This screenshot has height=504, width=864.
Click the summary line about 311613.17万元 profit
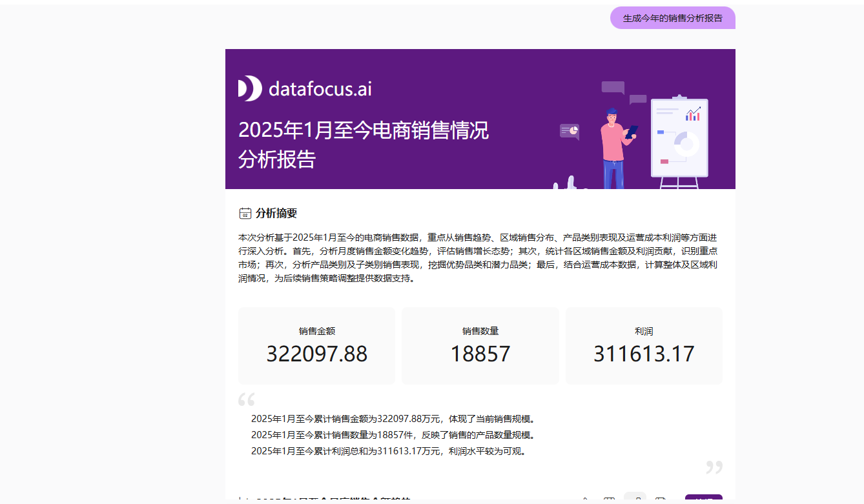click(x=389, y=453)
